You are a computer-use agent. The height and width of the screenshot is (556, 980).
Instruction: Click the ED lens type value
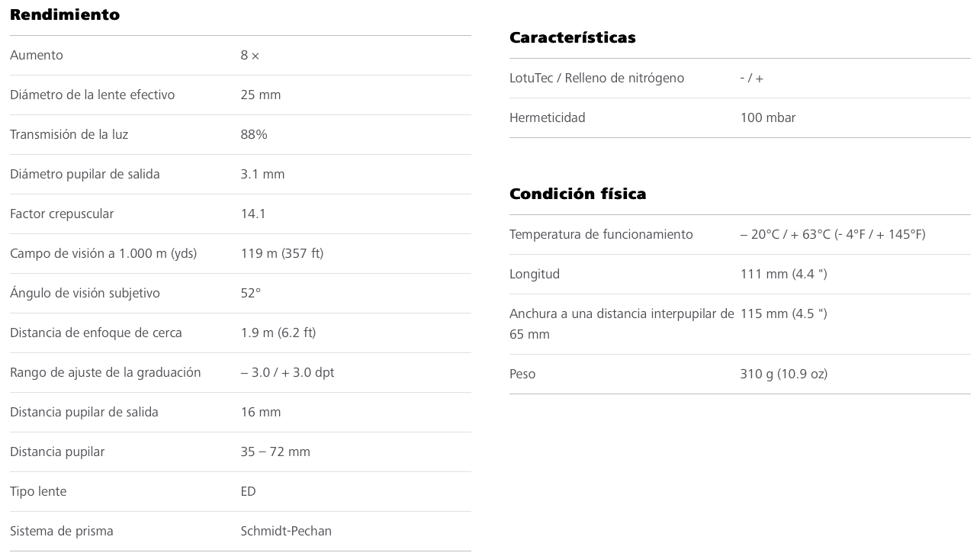[248, 491]
